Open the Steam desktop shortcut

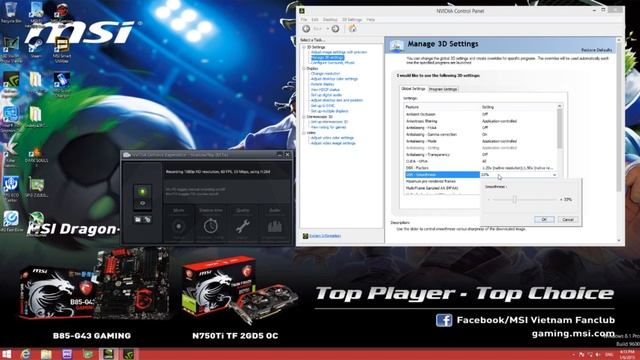coord(36,48)
